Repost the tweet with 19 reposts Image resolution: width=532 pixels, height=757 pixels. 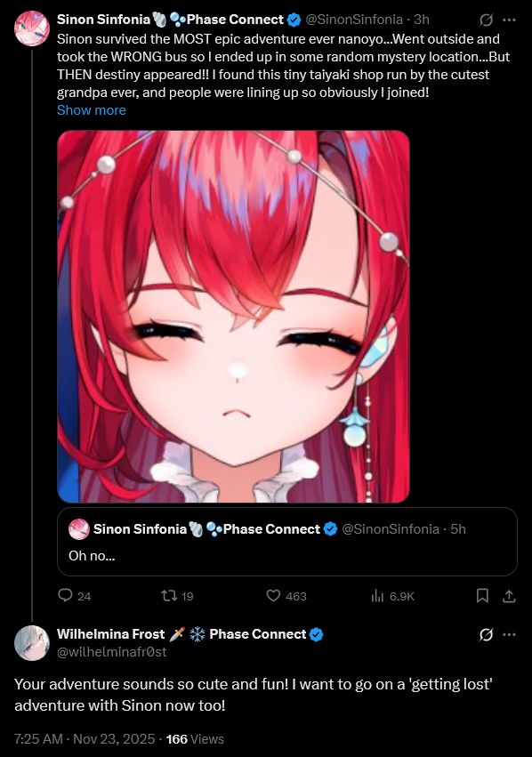tap(169, 596)
